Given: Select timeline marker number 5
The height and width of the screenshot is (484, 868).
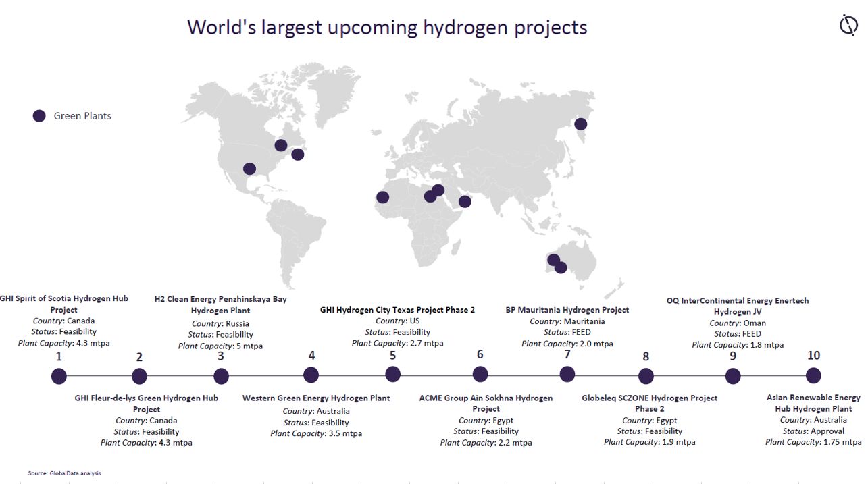Looking at the screenshot, I should click(392, 374).
